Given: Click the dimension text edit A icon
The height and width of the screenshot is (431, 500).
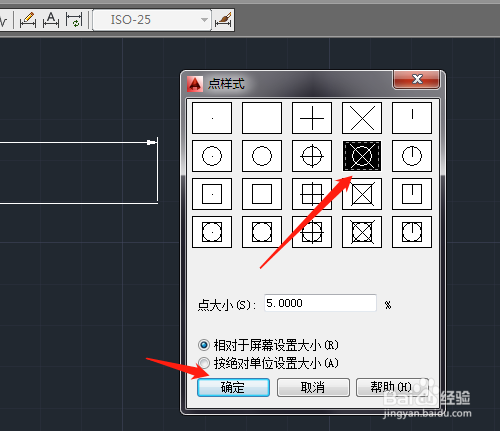Looking at the screenshot, I should pyautogui.click(x=51, y=20).
